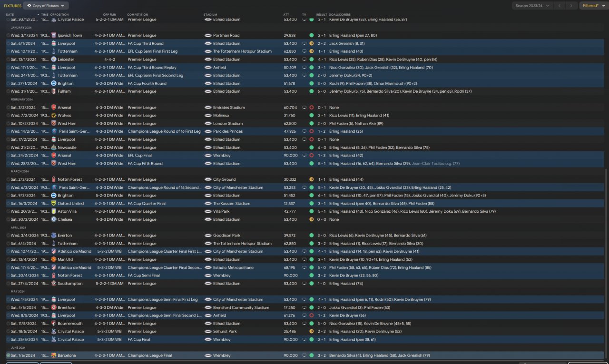Screen dimensions: 609x364
Task: Click the stadium icon beside Goodison Park
Action: [x=208, y=236]
